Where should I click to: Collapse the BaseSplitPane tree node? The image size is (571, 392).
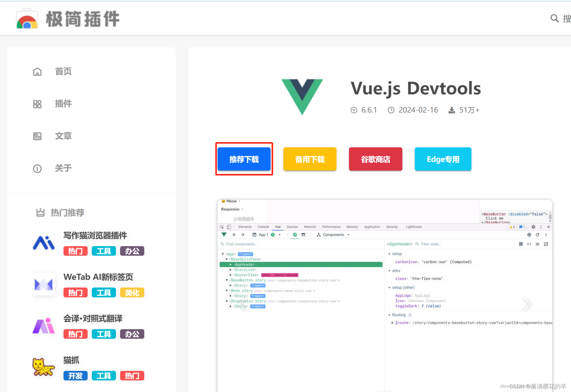point(226,259)
